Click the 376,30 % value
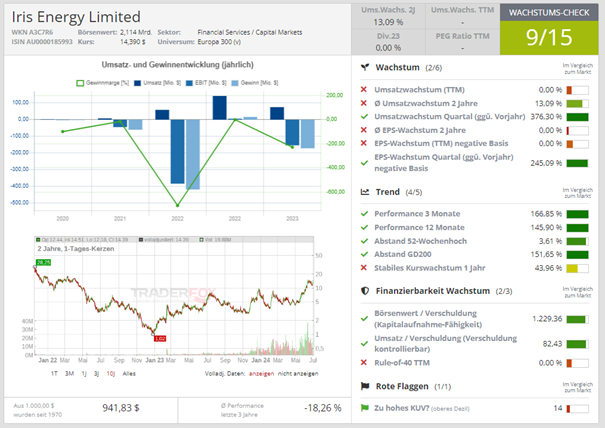This screenshot has height=428, width=605. [546, 117]
